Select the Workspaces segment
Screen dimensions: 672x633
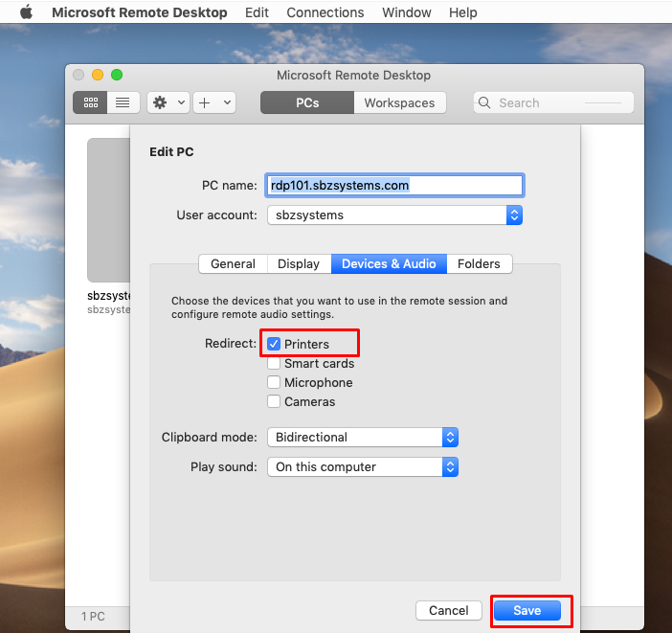click(x=399, y=102)
